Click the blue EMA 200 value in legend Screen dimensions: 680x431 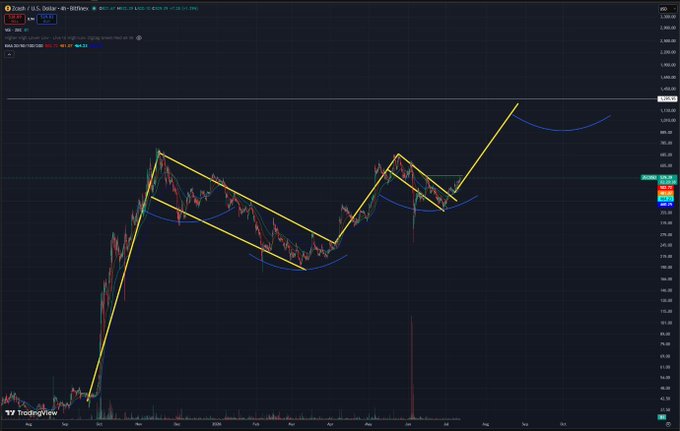tap(96, 46)
